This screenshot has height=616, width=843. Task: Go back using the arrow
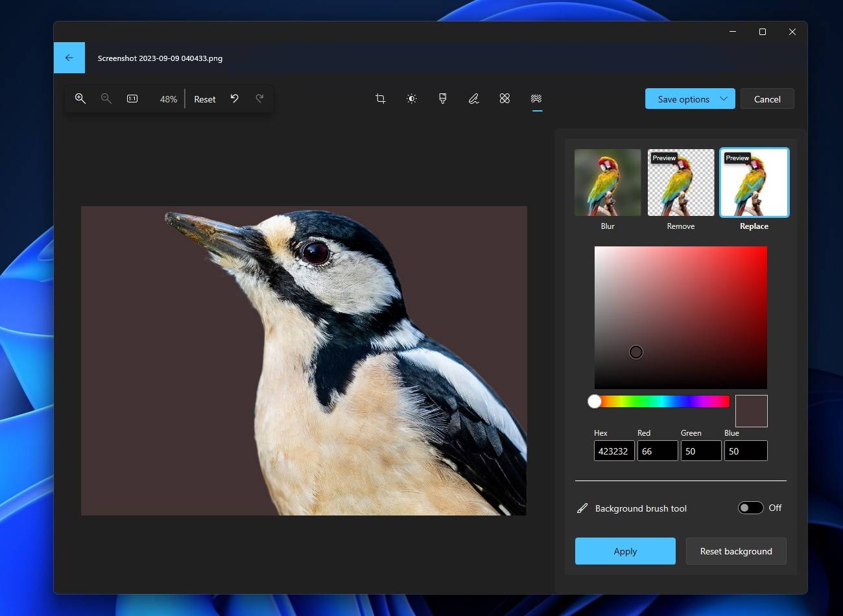pos(69,57)
